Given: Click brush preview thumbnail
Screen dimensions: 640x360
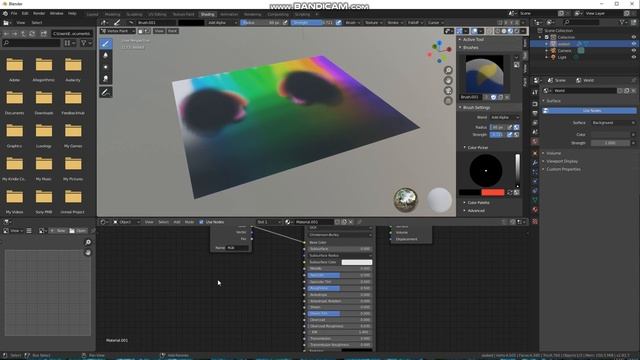Looking at the screenshot, I should point(484,74).
